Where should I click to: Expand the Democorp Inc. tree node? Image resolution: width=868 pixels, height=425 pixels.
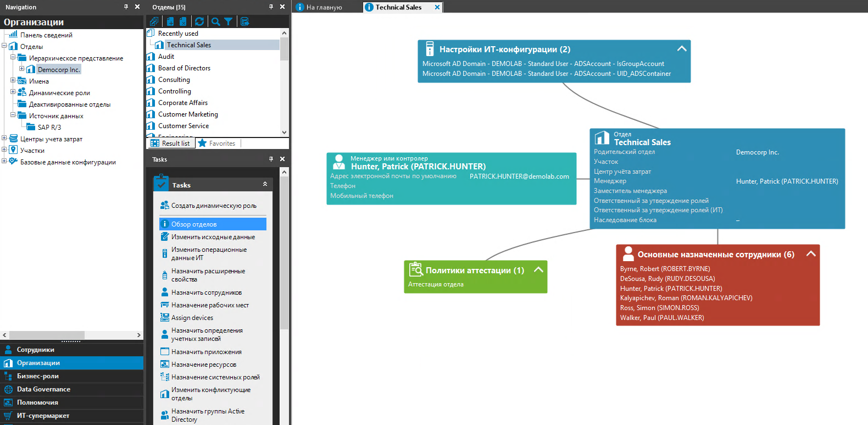(x=22, y=69)
